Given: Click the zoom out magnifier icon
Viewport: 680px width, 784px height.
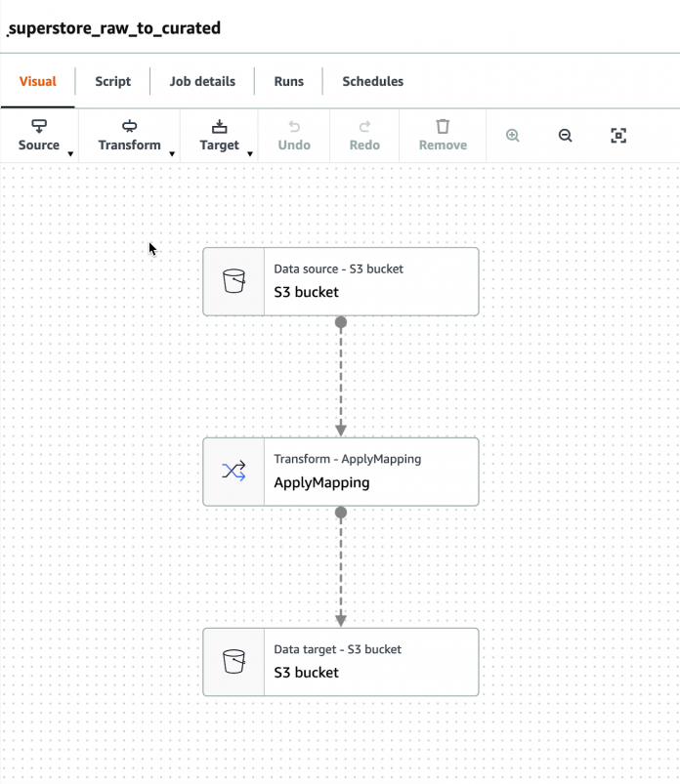Looking at the screenshot, I should tap(565, 136).
